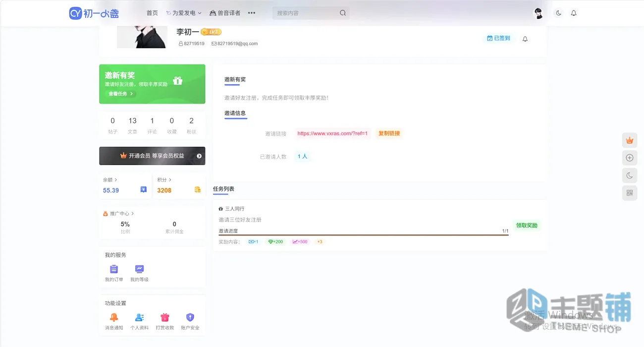Open the 帖子 count stat

click(112, 126)
